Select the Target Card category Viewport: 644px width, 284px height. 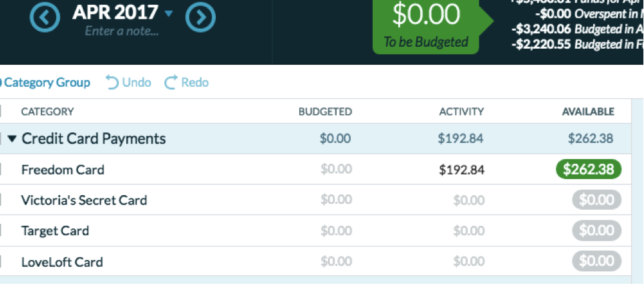55,231
